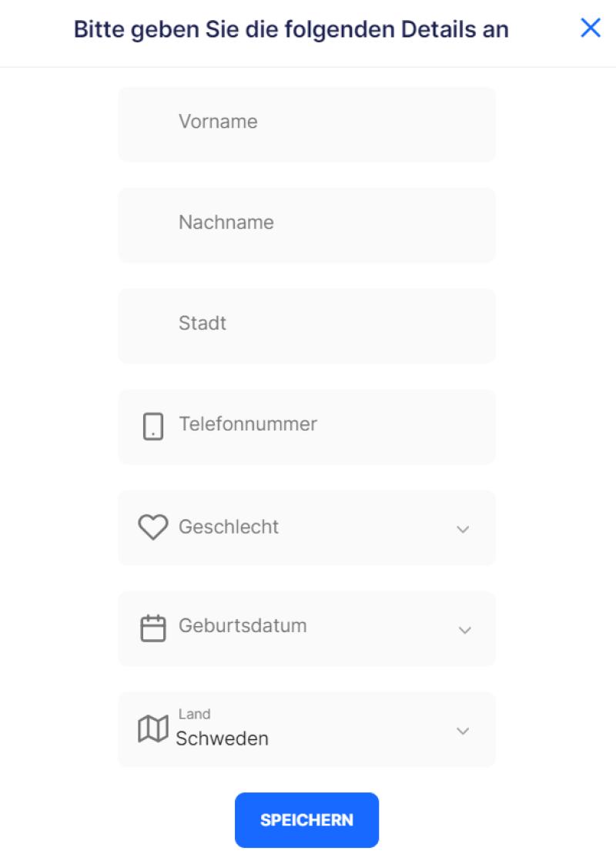
Task: Select the chevron on the Geburtsdatum field
Action: point(464,630)
